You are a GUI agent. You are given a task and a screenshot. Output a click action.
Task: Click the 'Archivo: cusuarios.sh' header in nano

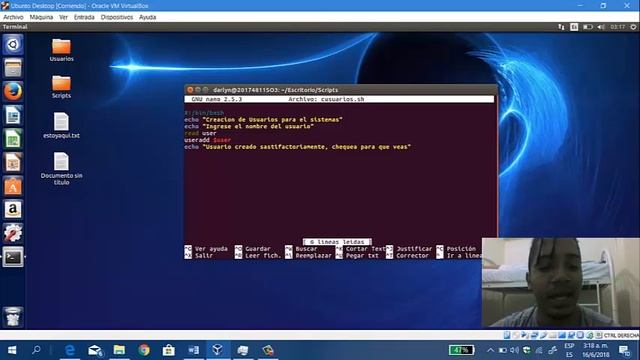pos(326,99)
